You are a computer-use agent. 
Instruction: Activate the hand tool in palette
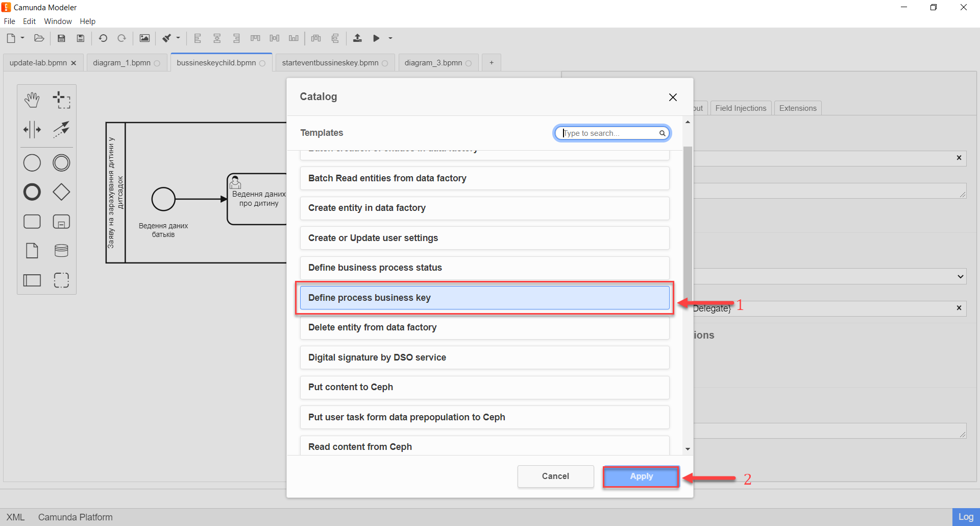coord(32,100)
